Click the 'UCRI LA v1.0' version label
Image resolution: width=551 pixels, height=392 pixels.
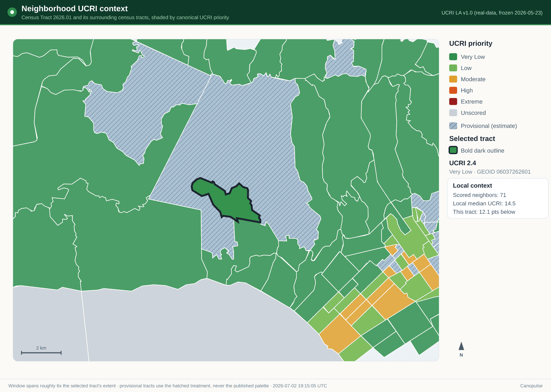click(492, 13)
